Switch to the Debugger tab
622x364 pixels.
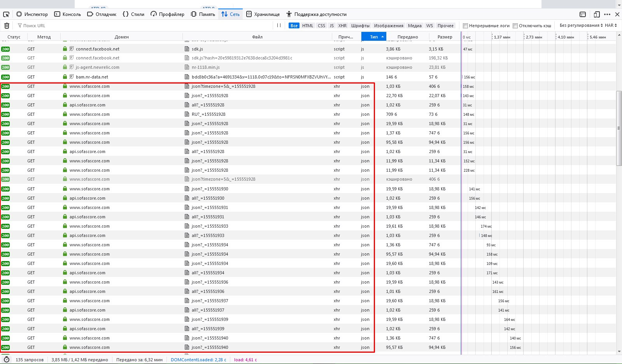pyautogui.click(x=102, y=14)
